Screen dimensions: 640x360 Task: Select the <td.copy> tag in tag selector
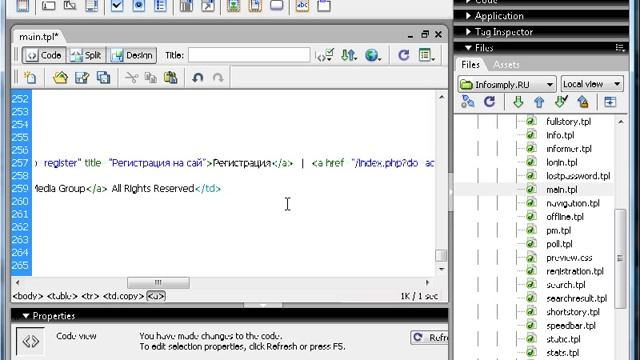tap(123, 296)
